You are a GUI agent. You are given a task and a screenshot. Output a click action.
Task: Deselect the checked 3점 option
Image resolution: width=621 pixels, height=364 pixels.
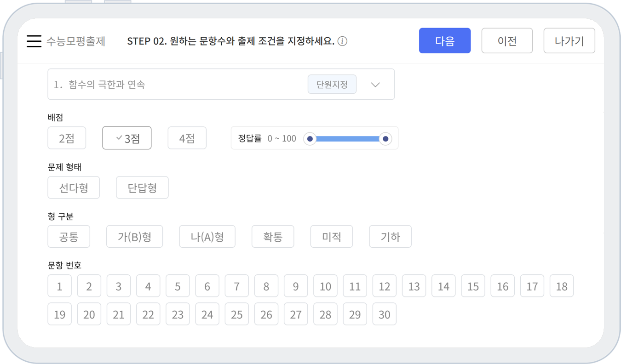click(127, 138)
